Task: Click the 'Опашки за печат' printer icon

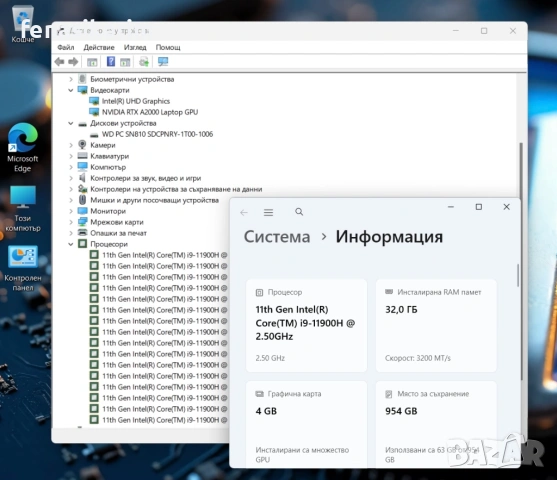Action: pos(82,233)
